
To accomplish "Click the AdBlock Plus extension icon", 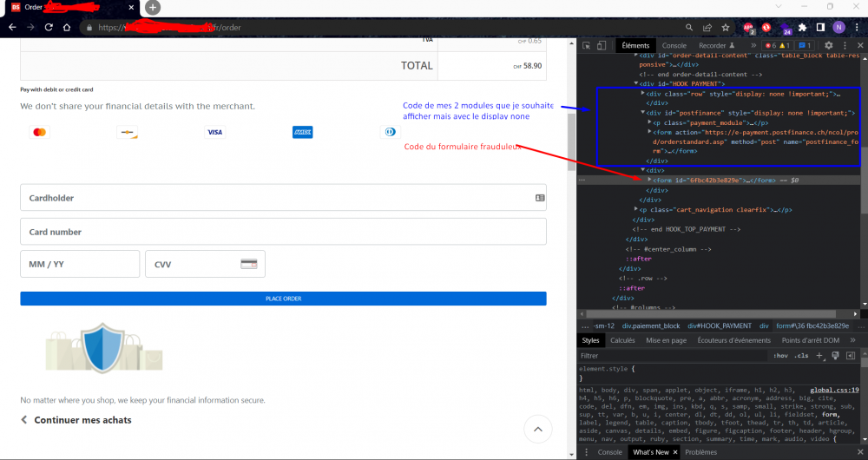I will (x=748, y=28).
